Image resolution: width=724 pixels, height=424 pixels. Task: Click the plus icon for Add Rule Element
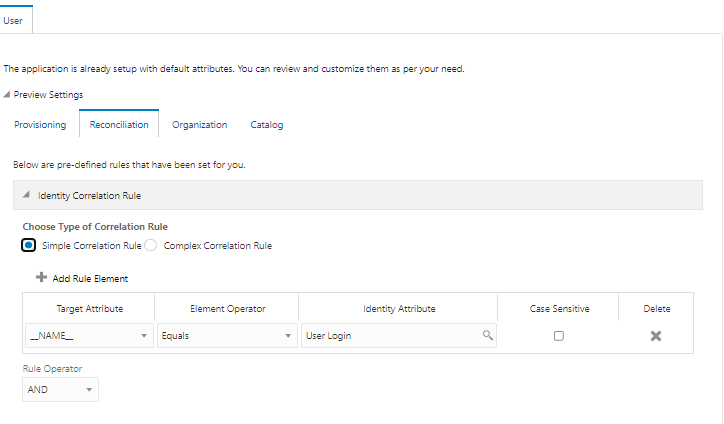click(41, 278)
